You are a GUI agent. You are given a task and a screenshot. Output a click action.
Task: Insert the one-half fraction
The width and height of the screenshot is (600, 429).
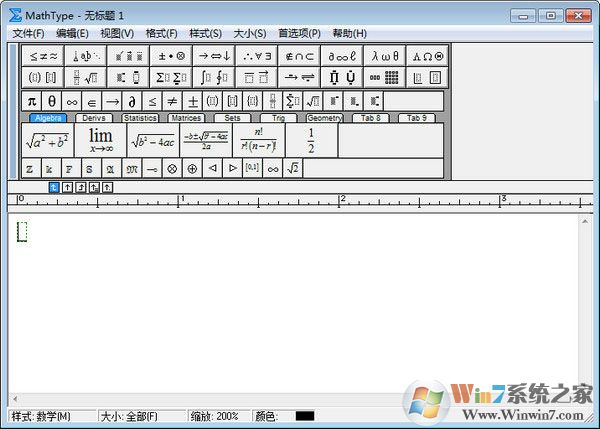(311, 140)
